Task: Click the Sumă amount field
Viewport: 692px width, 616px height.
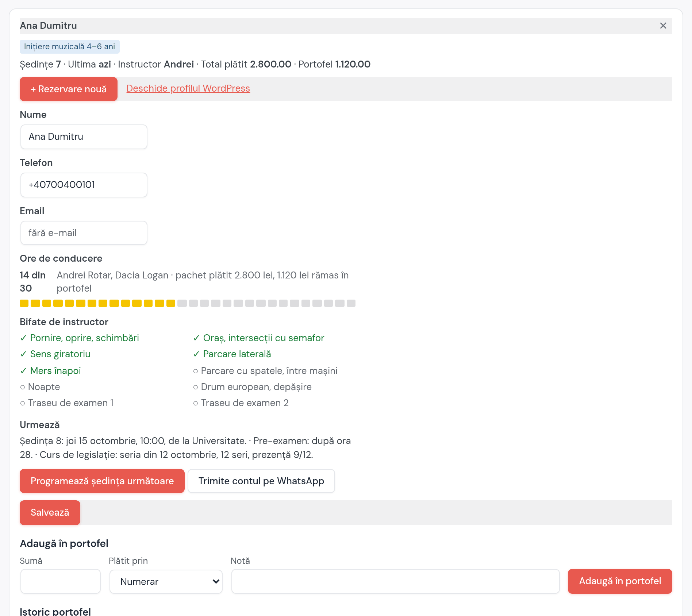Action: pyautogui.click(x=61, y=581)
